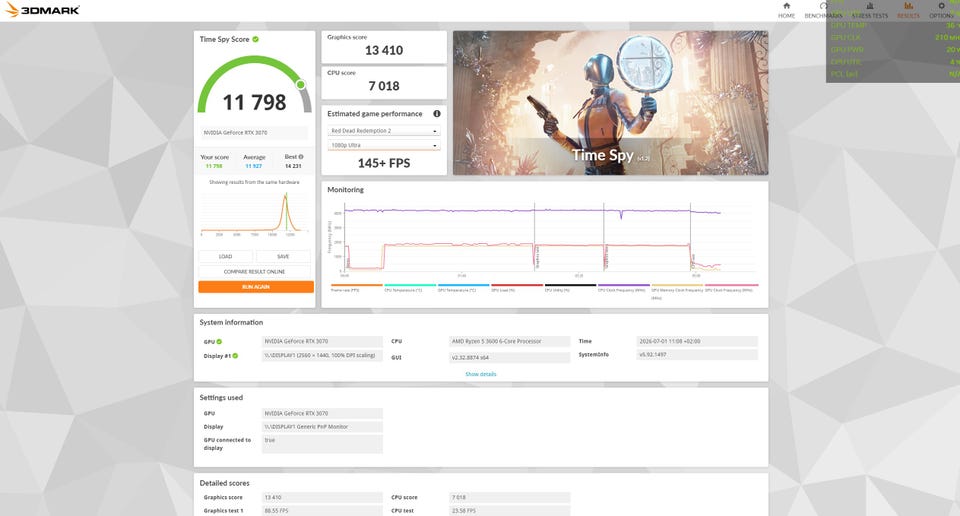Viewport: 960px width, 516px height.
Task: Click the orange RUN AGAIN button
Action: coord(256,287)
